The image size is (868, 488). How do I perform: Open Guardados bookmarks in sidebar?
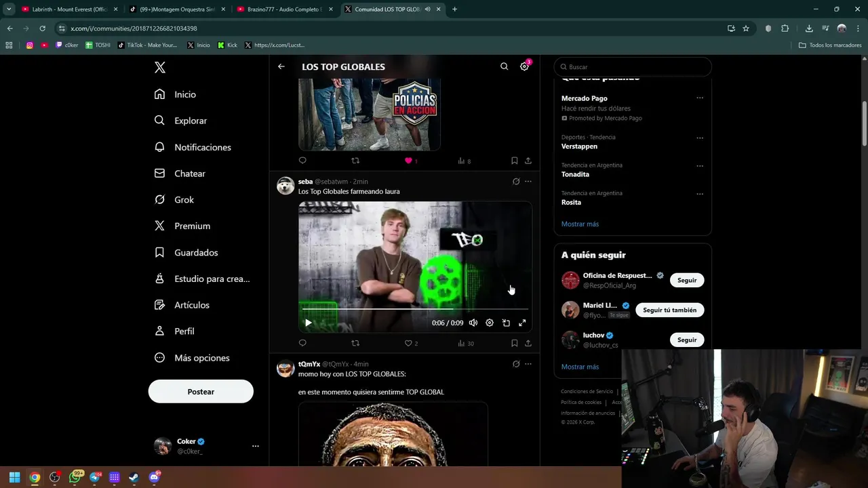click(186, 252)
